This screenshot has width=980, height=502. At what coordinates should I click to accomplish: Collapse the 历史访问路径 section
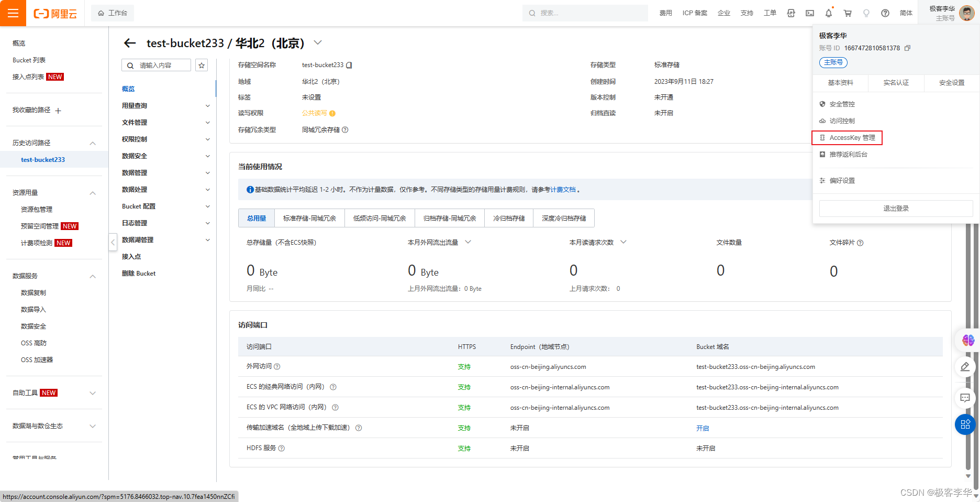tap(93, 143)
